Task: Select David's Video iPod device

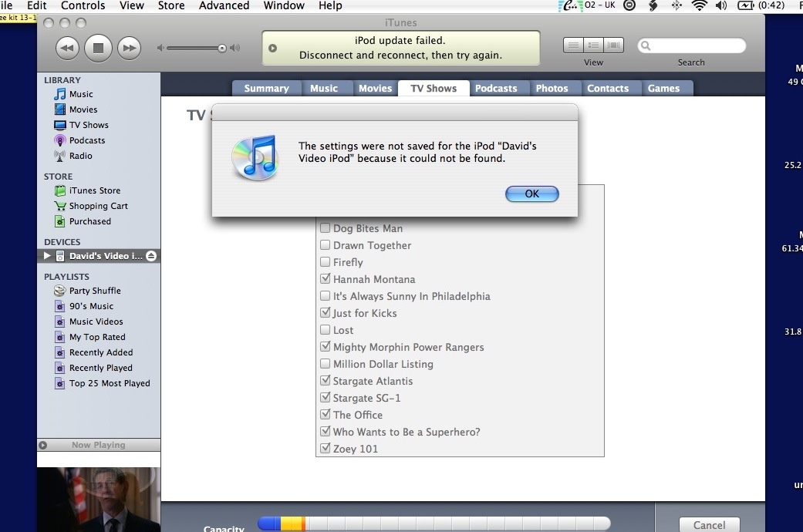Action: [99, 256]
